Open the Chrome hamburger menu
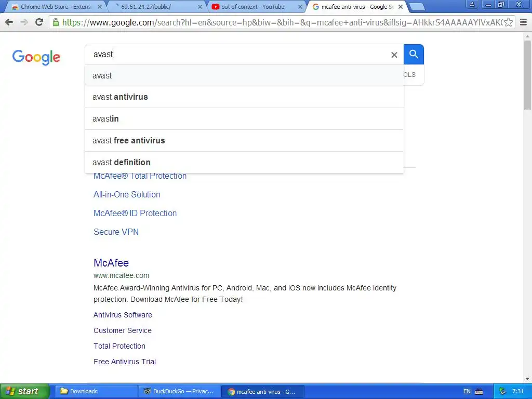532x399 pixels. coord(524,22)
